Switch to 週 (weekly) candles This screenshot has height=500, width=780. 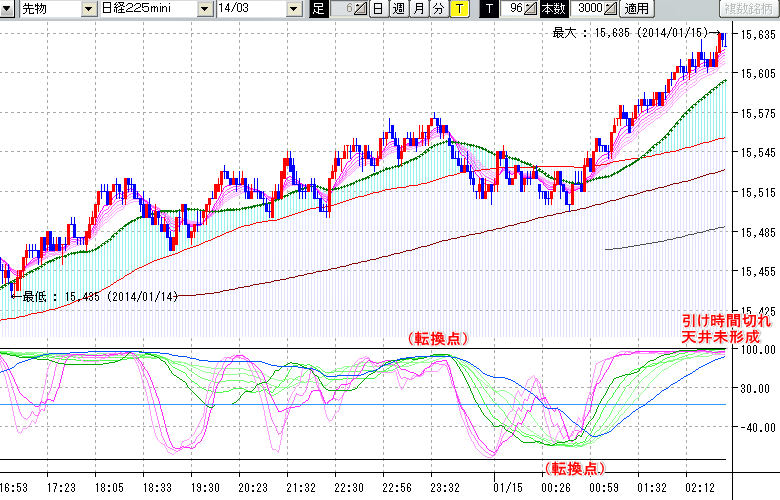[x=398, y=9]
